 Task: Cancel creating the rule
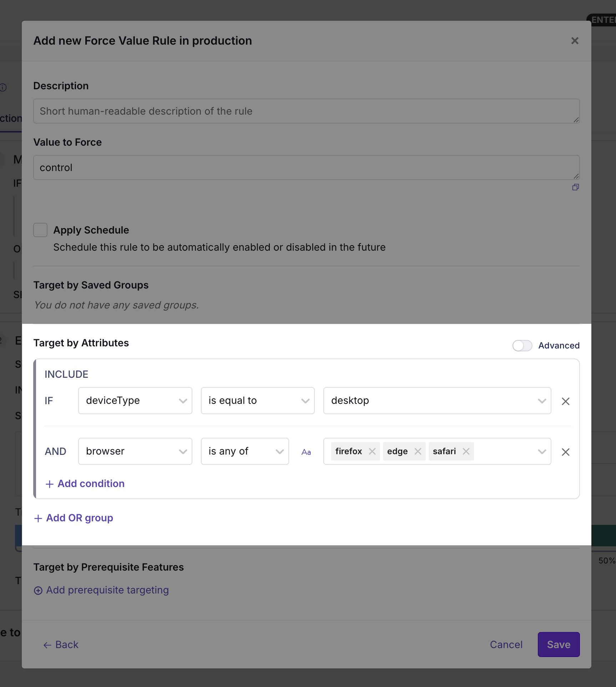click(x=506, y=645)
